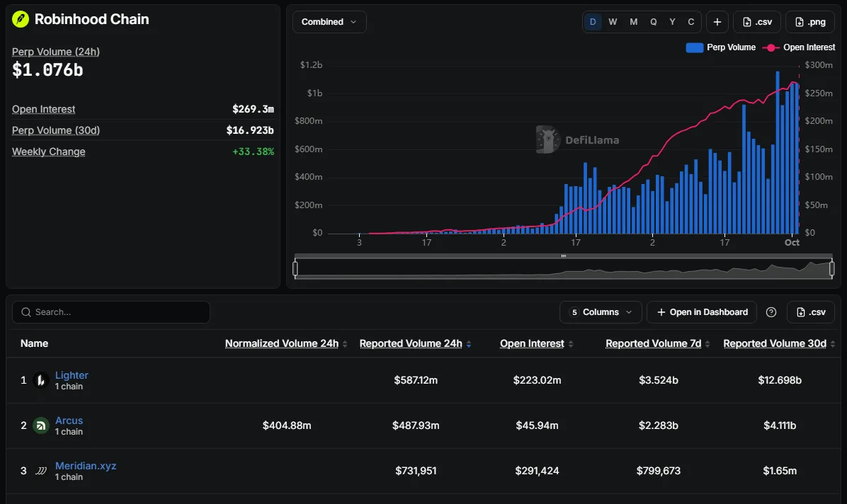Click Lighter's $223.02m open interest cell
This screenshot has width=847, height=504.
[537, 380]
